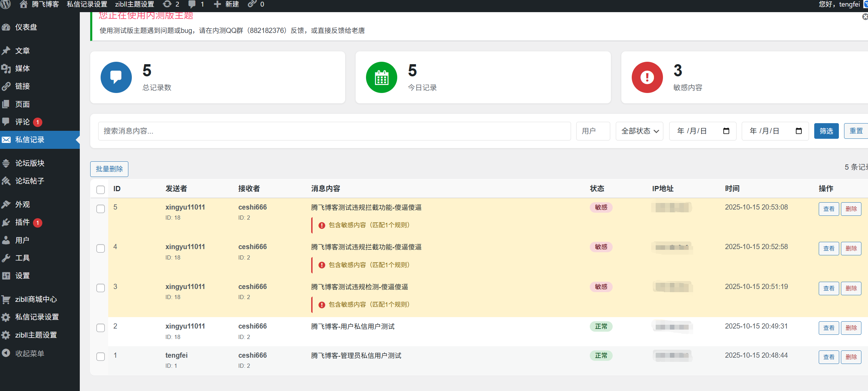Open the 全部状态 status dropdown

pyautogui.click(x=639, y=131)
